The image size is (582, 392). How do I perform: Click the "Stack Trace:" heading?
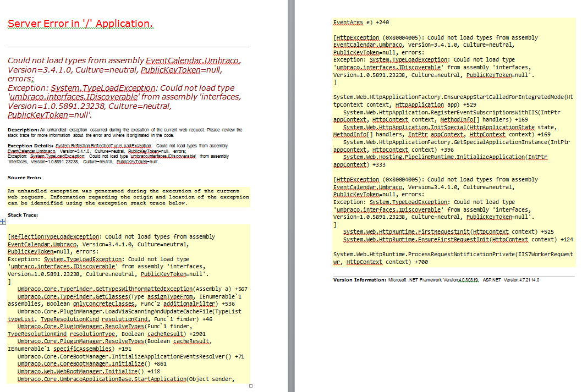tap(23, 216)
